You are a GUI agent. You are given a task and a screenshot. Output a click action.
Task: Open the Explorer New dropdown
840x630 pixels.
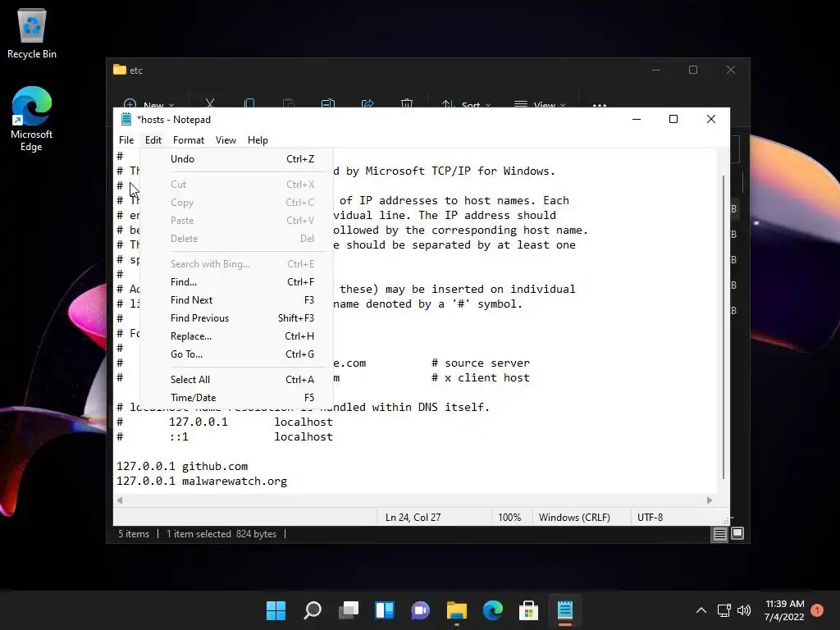coord(148,103)
